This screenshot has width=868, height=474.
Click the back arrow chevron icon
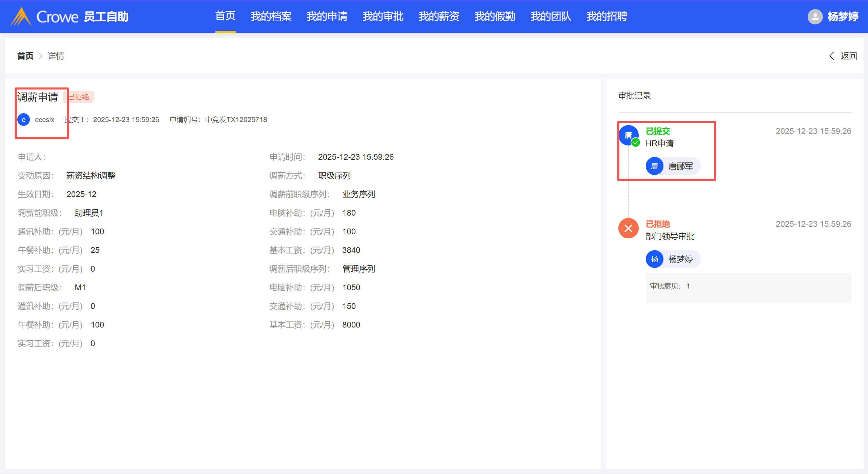click(832, 56)
